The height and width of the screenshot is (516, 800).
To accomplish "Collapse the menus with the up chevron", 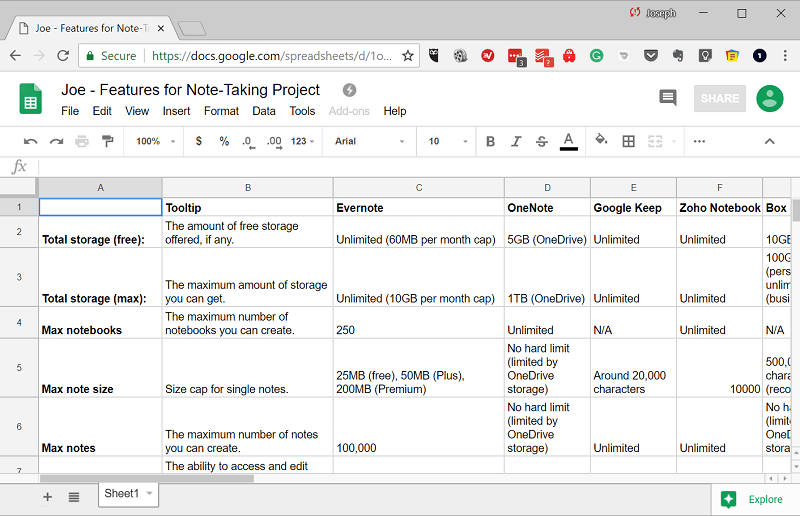I will tap(769, 141).
